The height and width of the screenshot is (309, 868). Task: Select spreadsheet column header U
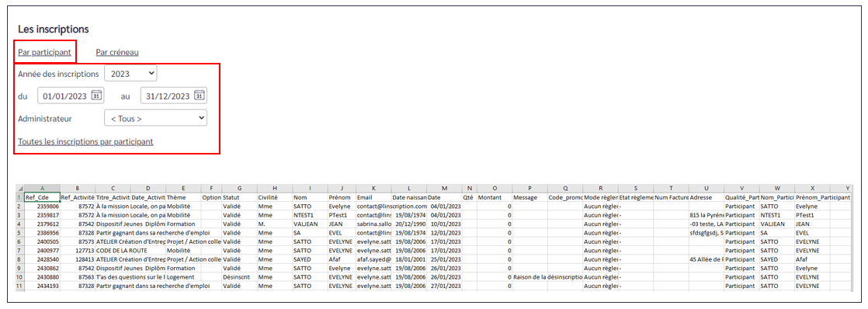click(707, 189)
